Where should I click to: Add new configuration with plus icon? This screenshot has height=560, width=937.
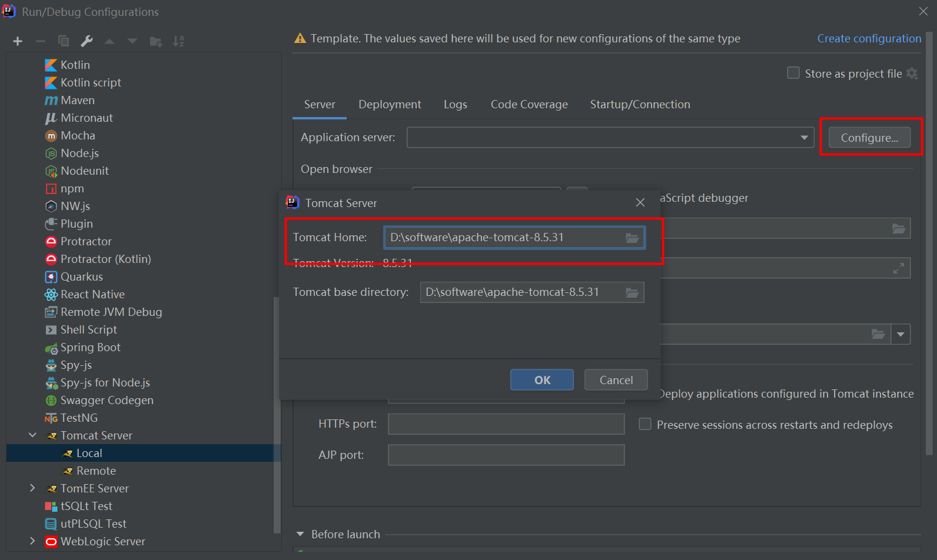(18, 41)
